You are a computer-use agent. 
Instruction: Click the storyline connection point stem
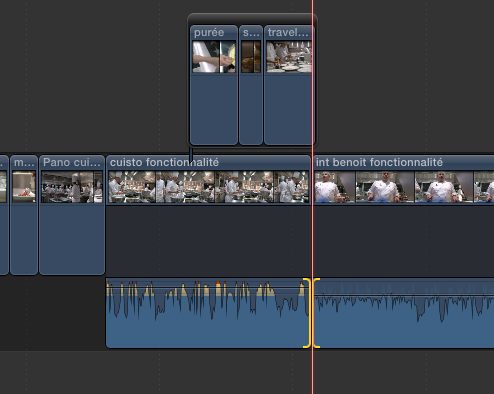pyautogui.click(x=191, y=152)
